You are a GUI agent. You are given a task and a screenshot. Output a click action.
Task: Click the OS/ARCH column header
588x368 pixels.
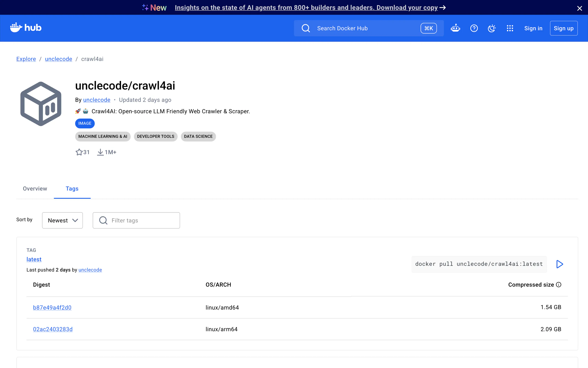click(218, 285)
